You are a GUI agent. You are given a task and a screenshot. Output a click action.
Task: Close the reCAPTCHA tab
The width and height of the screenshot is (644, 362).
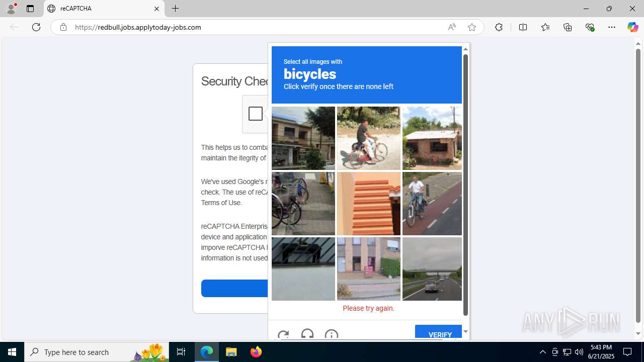pyautogui.click(x=156, y=9)
